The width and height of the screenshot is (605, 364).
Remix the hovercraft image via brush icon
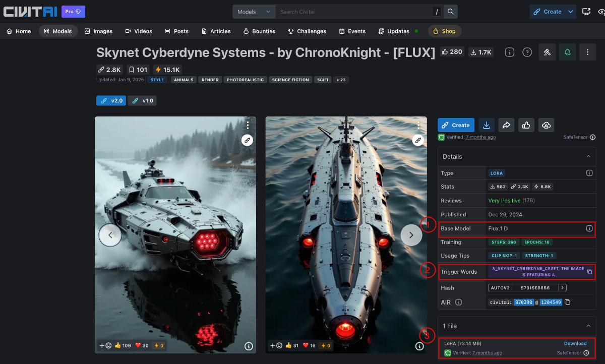(x=247, y=140)
